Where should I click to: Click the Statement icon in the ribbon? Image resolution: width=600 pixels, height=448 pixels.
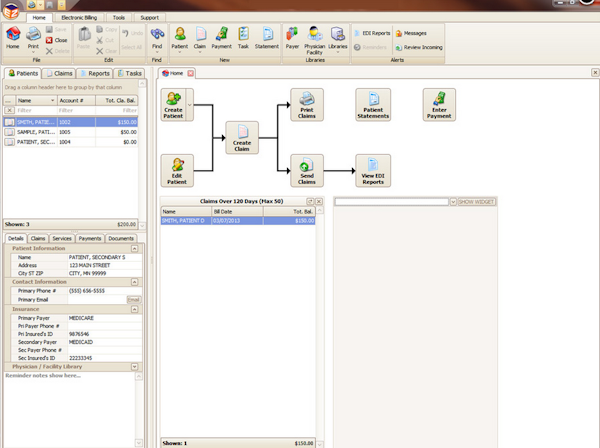point(266,39)
